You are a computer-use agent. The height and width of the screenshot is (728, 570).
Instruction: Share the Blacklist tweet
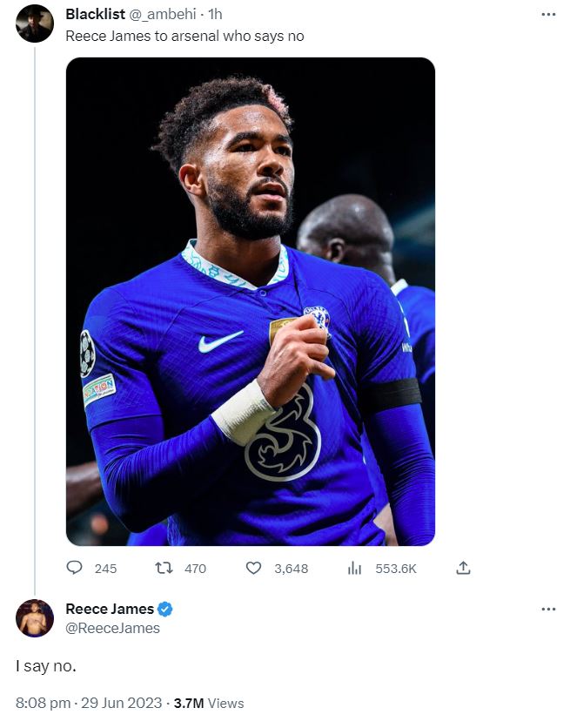point(463,569)
